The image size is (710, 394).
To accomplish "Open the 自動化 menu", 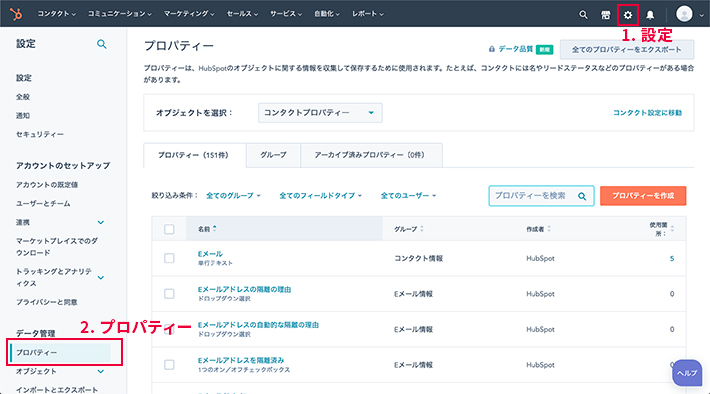I will click(327, 14).
